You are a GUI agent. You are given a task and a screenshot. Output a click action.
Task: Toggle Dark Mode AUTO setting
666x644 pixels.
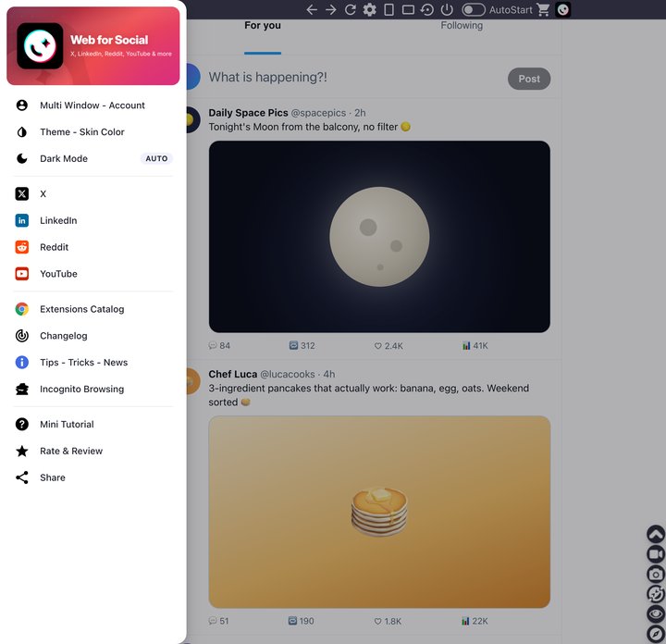[x=93, y=159]
